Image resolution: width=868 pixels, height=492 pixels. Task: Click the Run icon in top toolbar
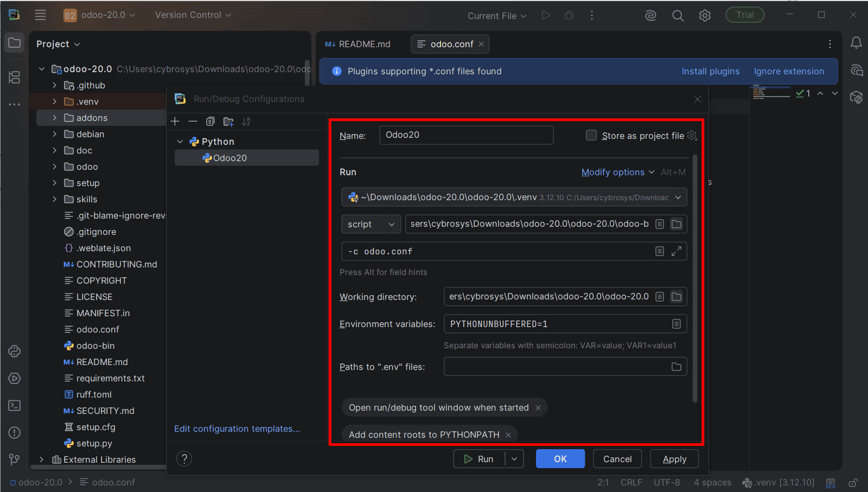point(546,15)
